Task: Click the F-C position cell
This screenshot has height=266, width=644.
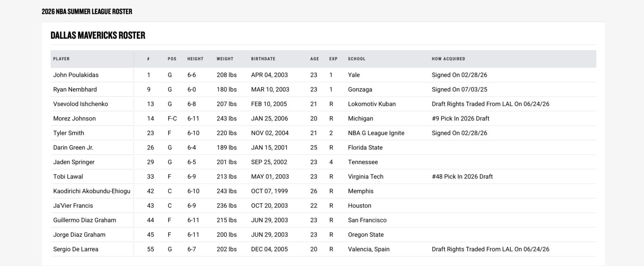Action: 172,119
